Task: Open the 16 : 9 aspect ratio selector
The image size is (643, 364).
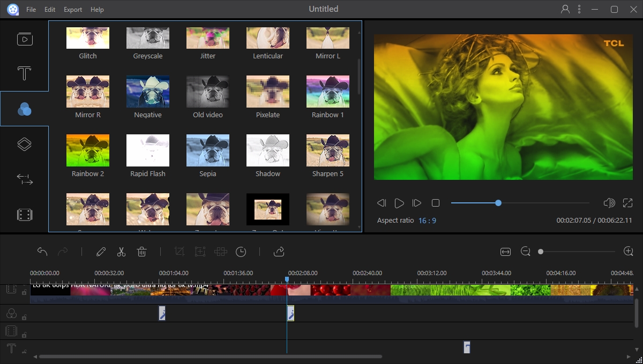Action: 427,221
